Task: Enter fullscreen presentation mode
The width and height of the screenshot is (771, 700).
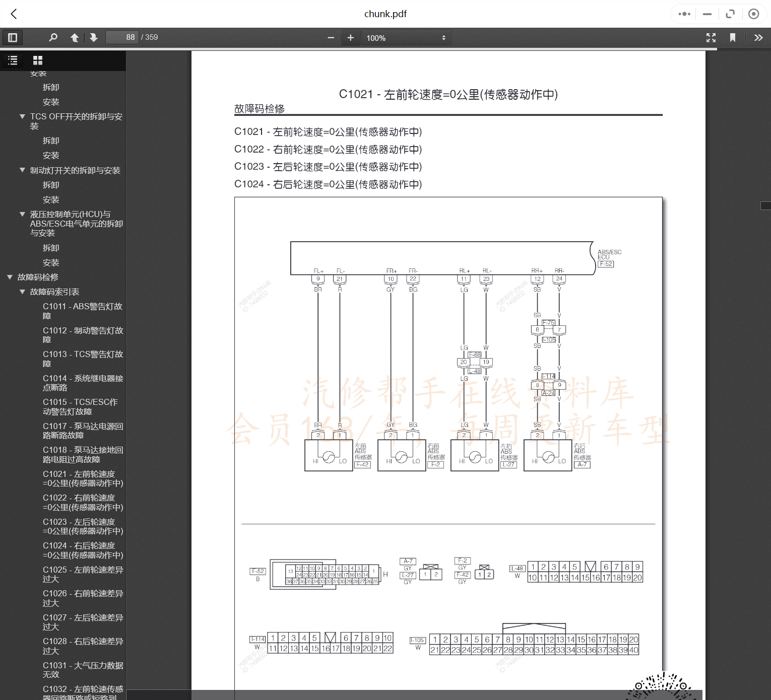Action: 711,37
